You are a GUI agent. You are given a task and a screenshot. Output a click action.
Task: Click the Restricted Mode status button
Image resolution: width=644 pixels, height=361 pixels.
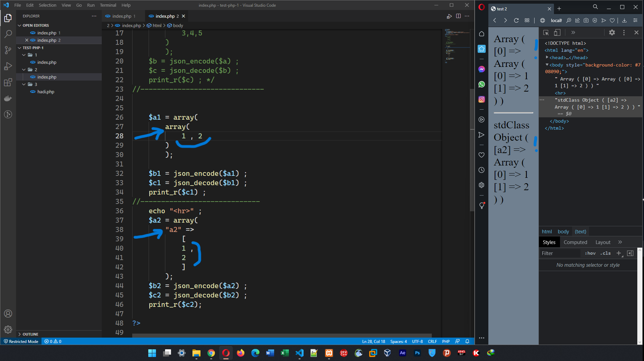pyautogui.click(x=21, y=341)
